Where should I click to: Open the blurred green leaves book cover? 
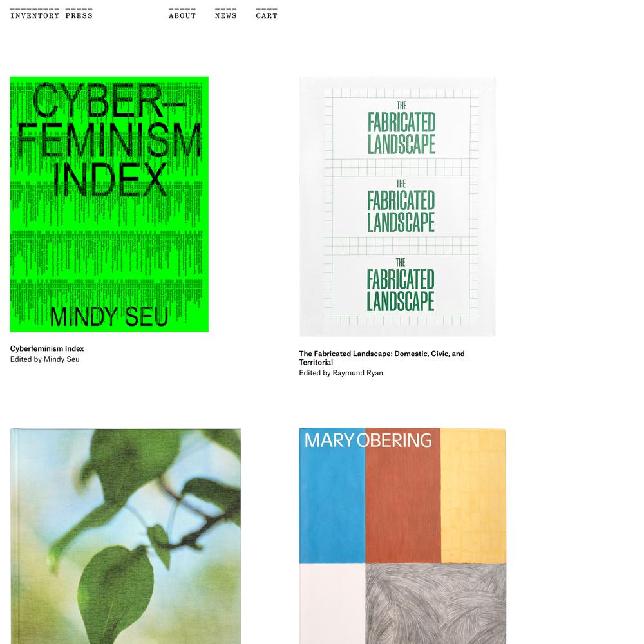pos(126,536)
